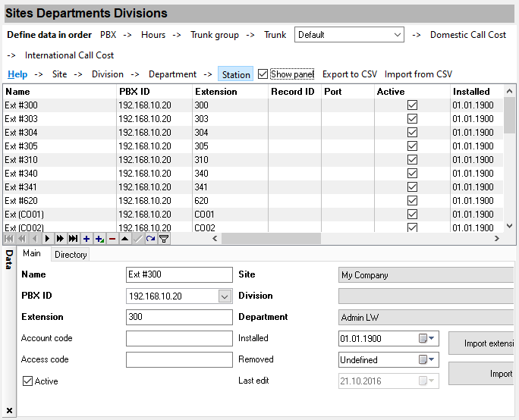Toggle Active checkbox for Ext #300 row
The width and height of the screenshot is (519, 420).
(x=412, y=105)
